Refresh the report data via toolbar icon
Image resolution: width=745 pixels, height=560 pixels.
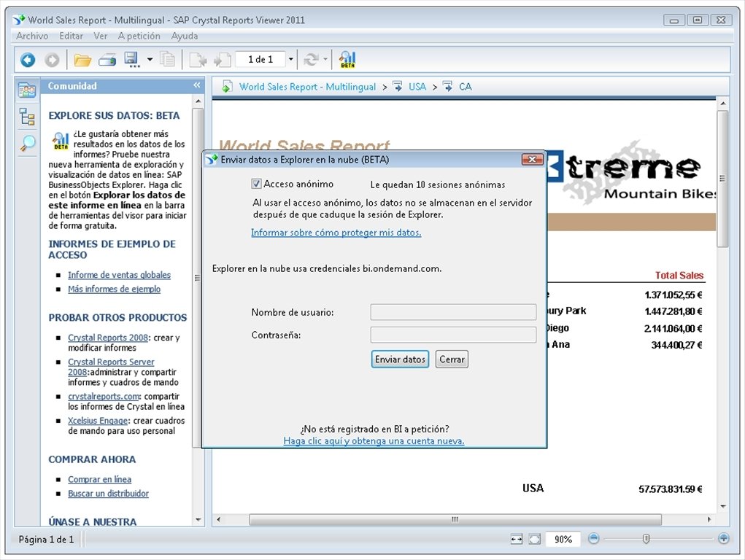coord(311,60)
